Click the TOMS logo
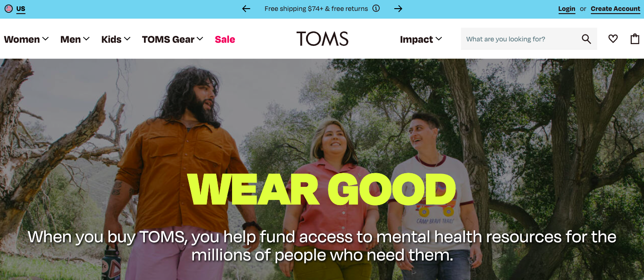 322,39
